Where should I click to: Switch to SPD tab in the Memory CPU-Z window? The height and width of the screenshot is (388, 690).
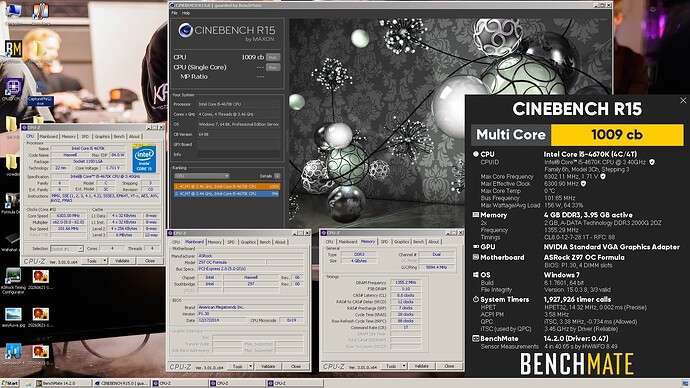384,242
